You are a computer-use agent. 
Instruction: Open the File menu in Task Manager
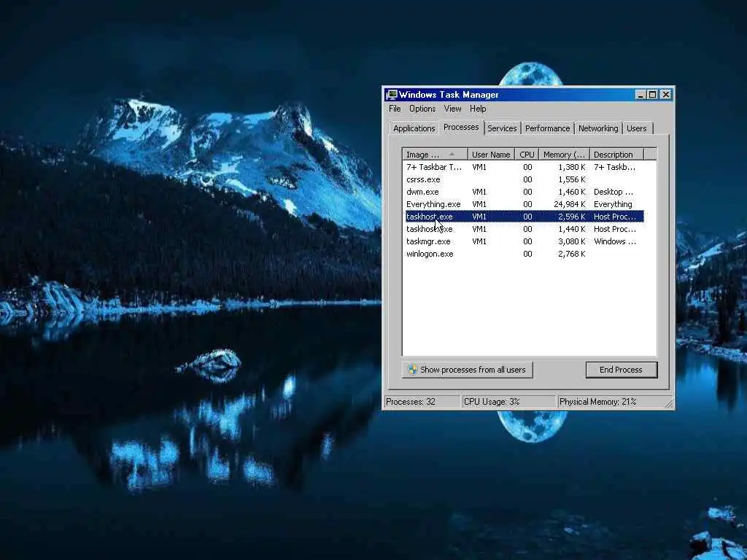(395, 109)
